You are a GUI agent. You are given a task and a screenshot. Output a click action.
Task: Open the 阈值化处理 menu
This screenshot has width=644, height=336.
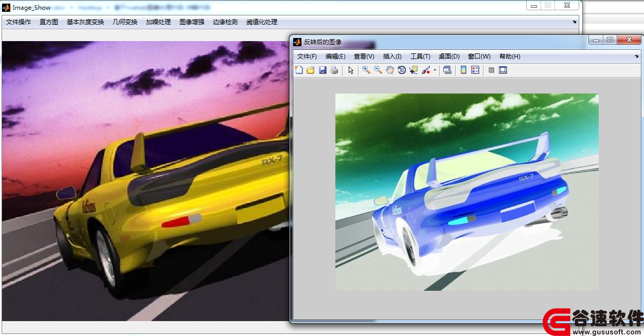[x=262, y=22]
